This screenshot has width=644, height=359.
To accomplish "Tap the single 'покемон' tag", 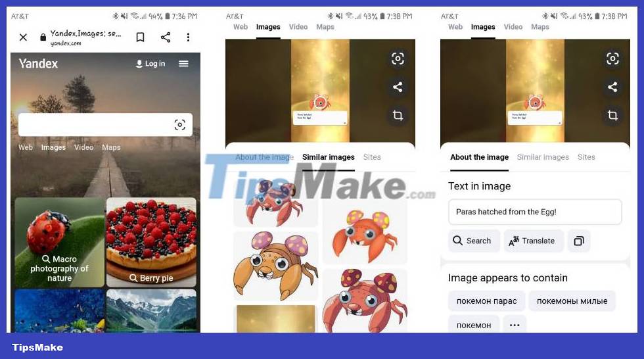I will tap(474, 325).
